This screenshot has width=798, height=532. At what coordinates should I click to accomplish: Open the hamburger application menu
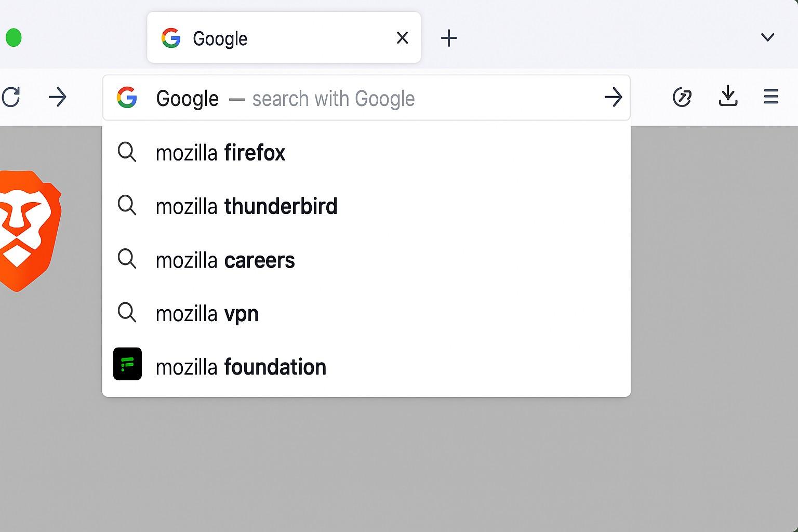coord(771,97)
